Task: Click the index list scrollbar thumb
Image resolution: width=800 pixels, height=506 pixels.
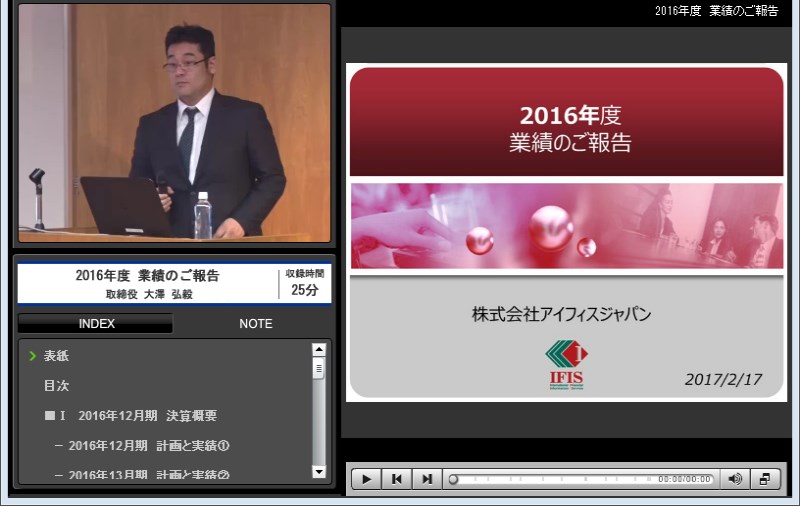Action: tap(319, 368)
